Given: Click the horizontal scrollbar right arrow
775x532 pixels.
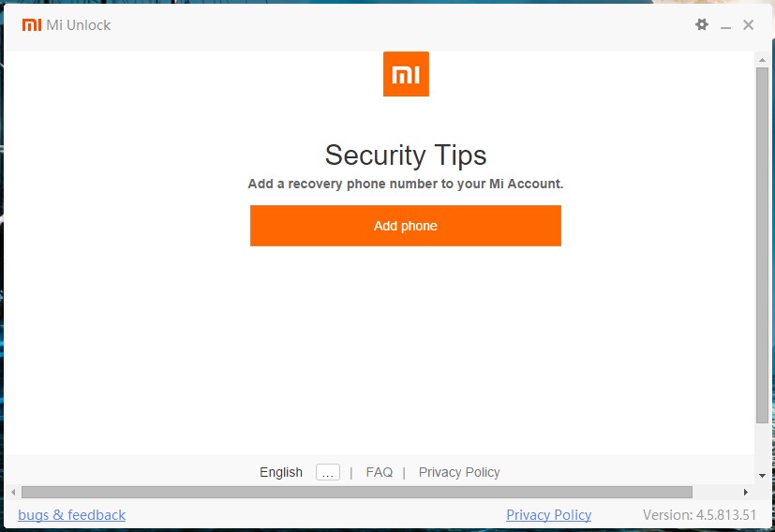Looking at the screenshot, I should [746, 492].
